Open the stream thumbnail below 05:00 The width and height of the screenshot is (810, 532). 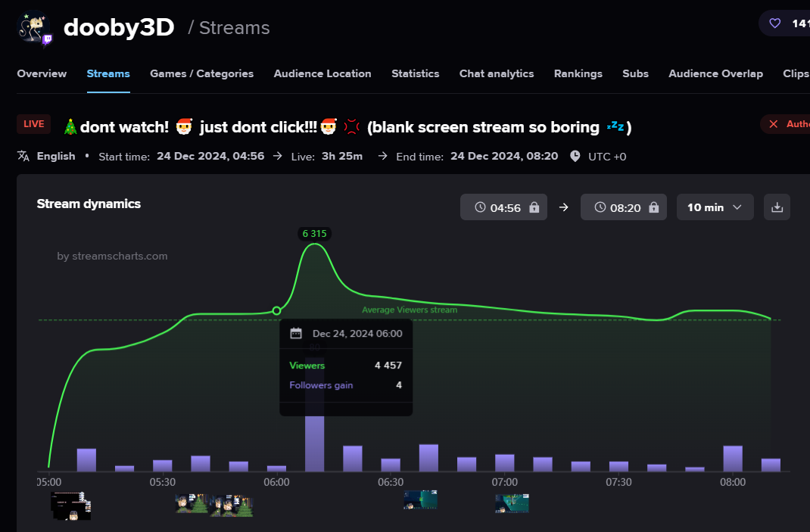point(70,506)
